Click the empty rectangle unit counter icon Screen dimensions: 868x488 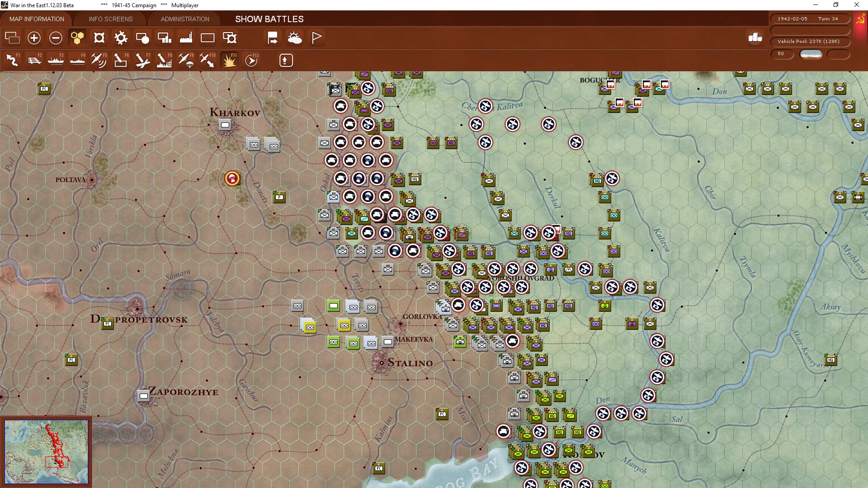click(x=208, y=38)
